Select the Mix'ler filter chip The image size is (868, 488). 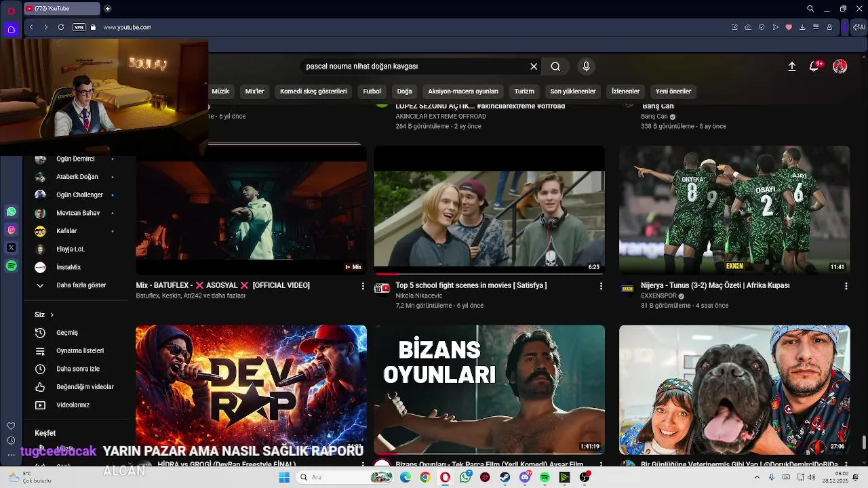pyautogui.click(x=254, y=91)
